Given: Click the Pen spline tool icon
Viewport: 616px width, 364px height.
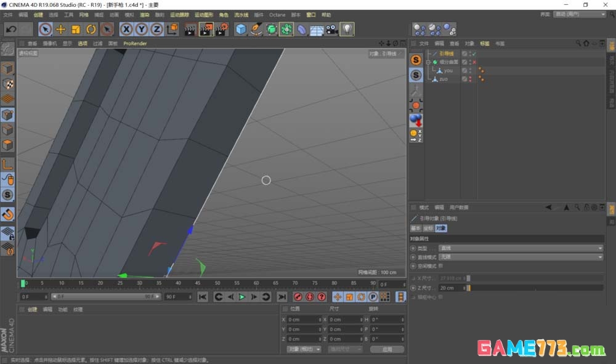Looking at the screenshot, I should tap(256, 29).
